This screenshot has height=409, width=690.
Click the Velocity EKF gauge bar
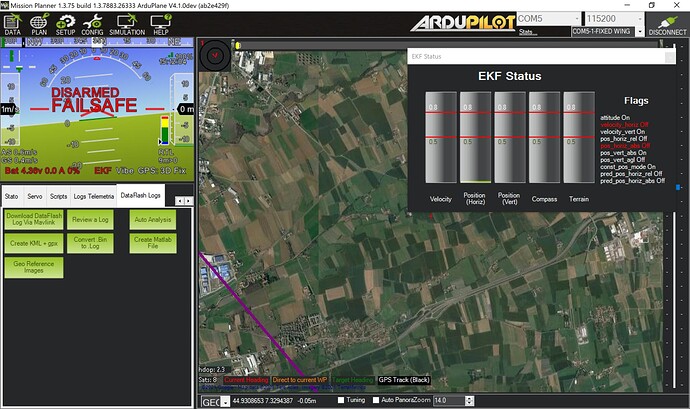pos(440,137)
